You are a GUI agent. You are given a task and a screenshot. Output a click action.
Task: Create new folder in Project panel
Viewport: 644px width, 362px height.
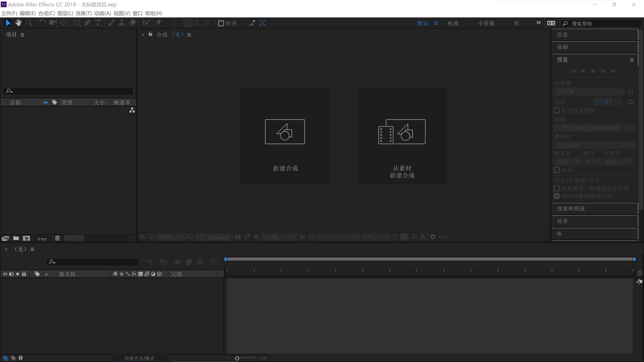click(x=16, y=238)
